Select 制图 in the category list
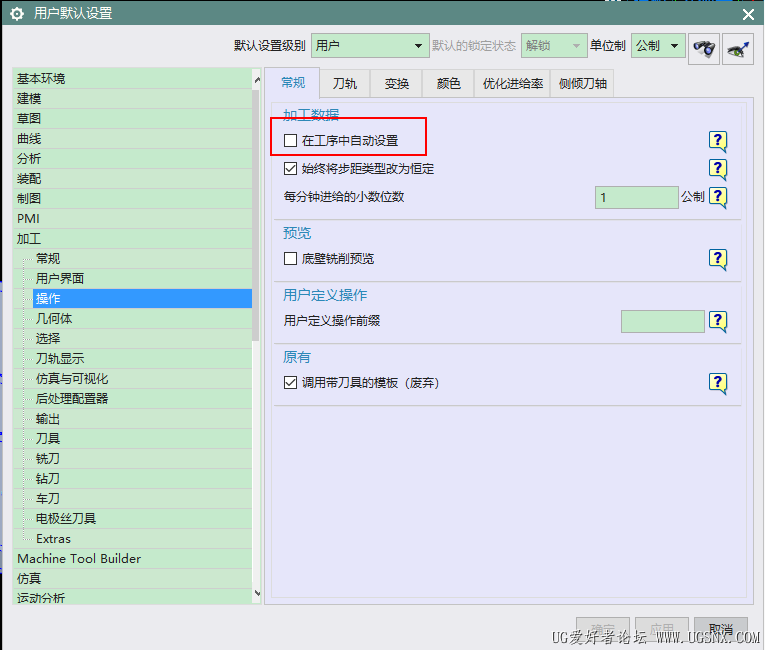 (x=132, y=199)
